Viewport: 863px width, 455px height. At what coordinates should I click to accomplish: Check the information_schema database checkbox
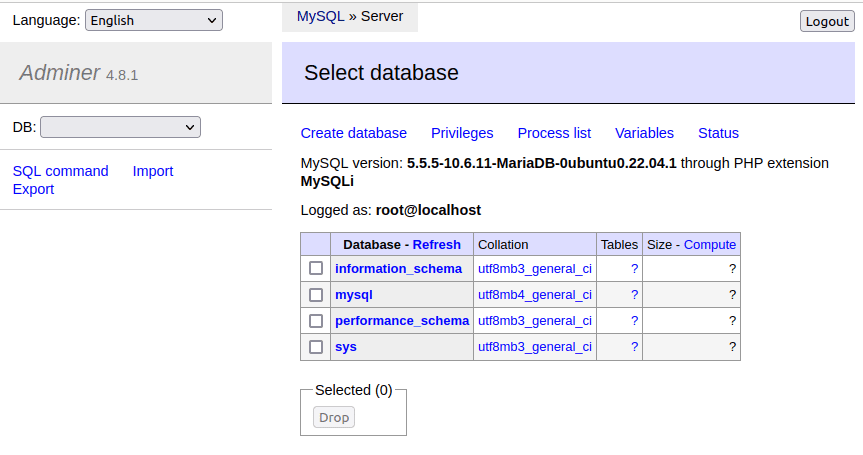click(316, 268)
